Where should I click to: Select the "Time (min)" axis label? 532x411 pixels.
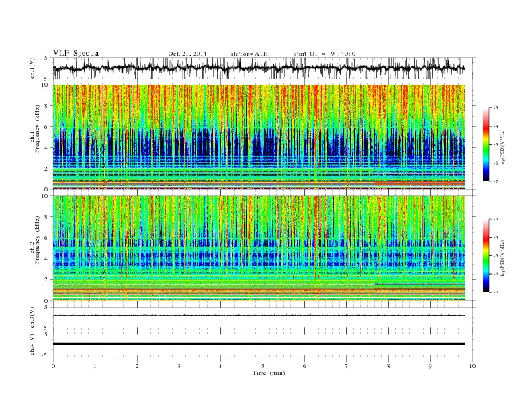coord(269,373)
